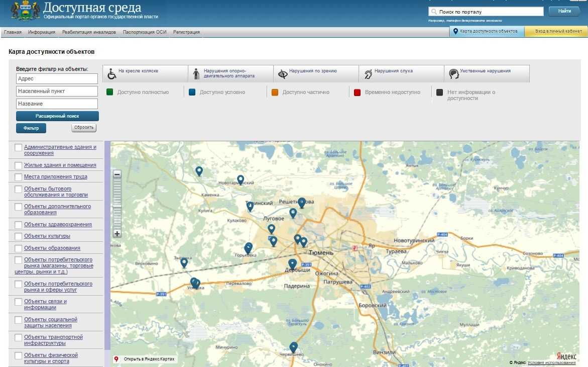Click the Расширенный поиск button
588x367 pixels.
[x=57, y=116]
